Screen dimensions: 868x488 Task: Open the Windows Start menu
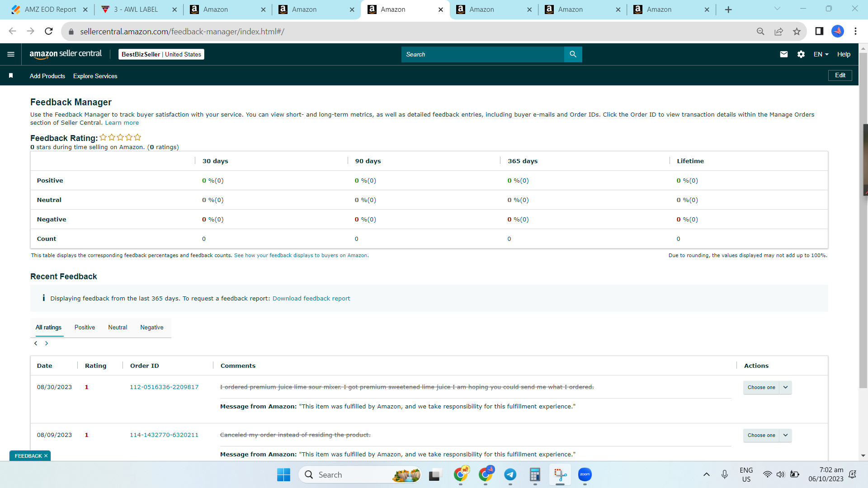click(x=283, y=474)
